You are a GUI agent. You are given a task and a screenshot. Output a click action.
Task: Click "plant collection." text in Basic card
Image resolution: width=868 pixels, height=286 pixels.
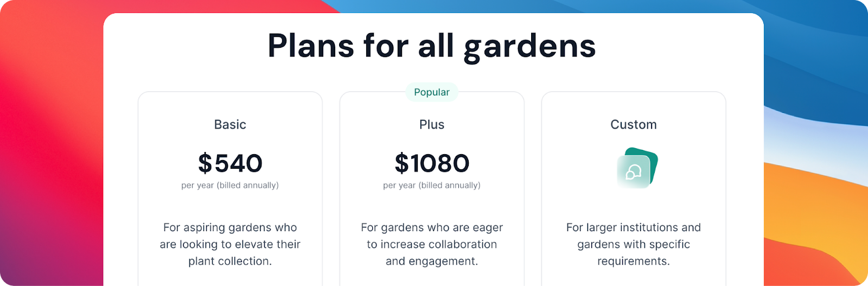click(x=230, y=261)
